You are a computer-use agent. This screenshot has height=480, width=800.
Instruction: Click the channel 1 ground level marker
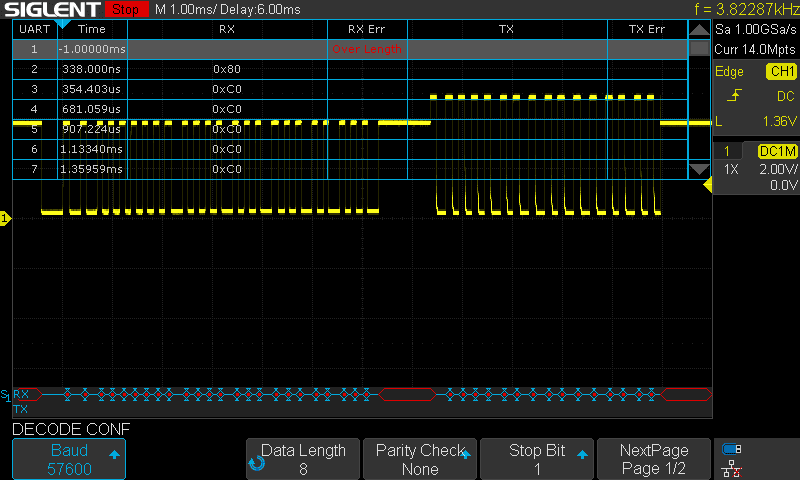(5, 218)
